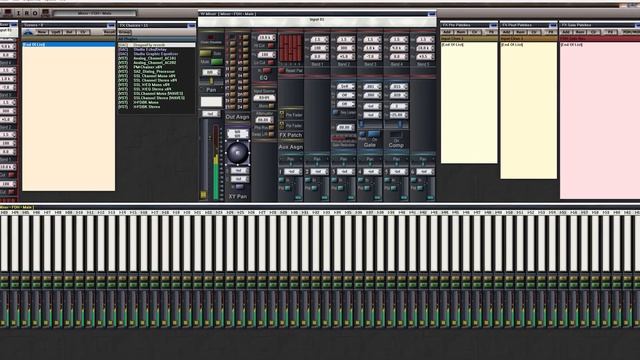Click the I toolbar icon at top
Image resolution: width=640 pixels, height=360 pixels.
tap(18, 13)
